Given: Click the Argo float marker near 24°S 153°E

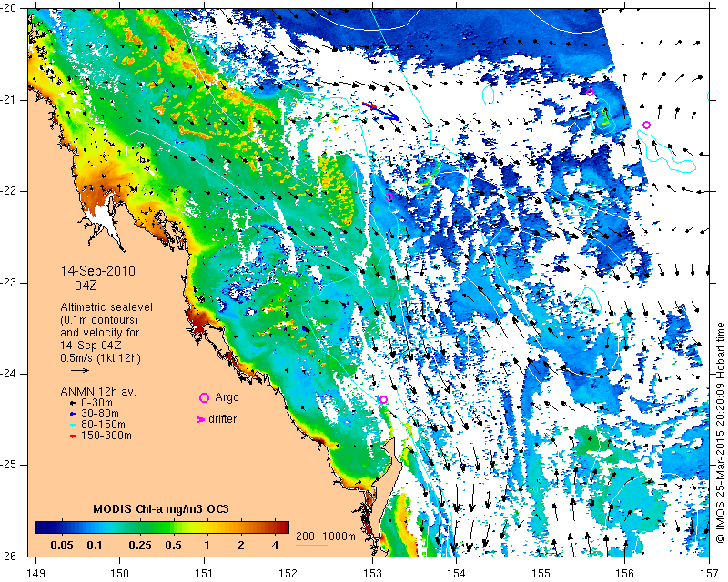Looking at the screenshot, I should point(383,399).
